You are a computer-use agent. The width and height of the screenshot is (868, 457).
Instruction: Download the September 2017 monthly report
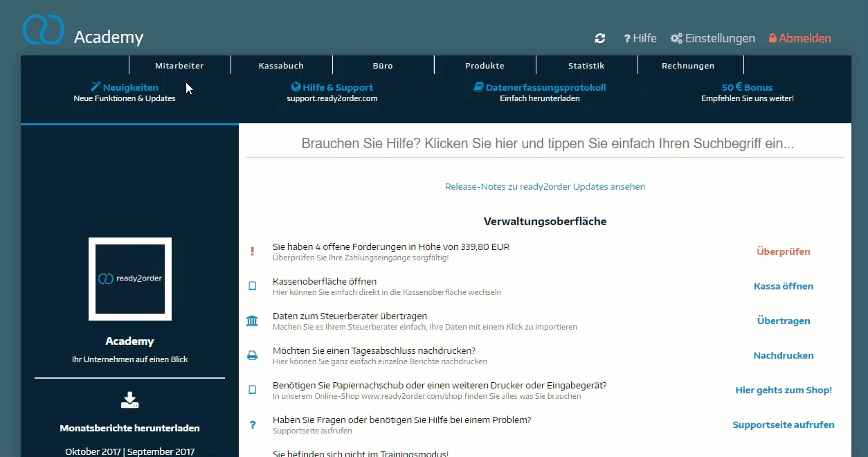coord(161,451)
